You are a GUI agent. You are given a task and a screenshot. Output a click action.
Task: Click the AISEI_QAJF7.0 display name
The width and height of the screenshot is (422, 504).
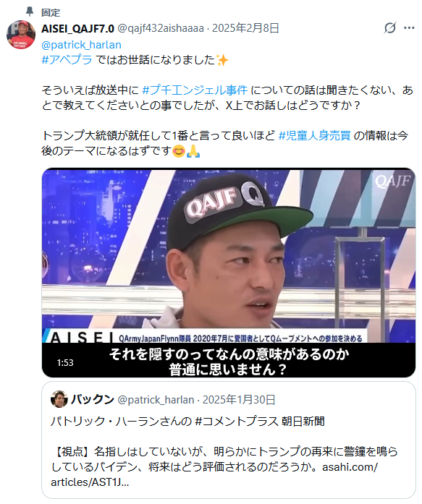pyautogui.click(x=77, y=29)
